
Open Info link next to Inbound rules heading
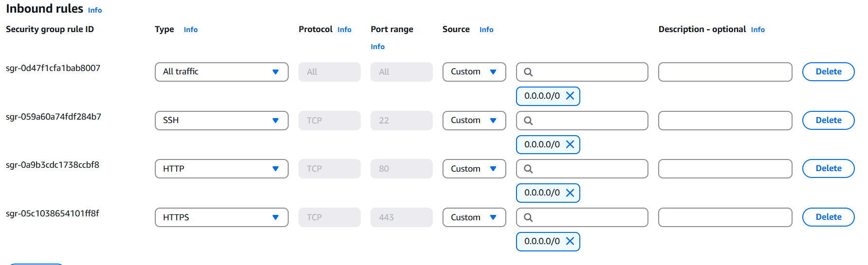[95, 10]
